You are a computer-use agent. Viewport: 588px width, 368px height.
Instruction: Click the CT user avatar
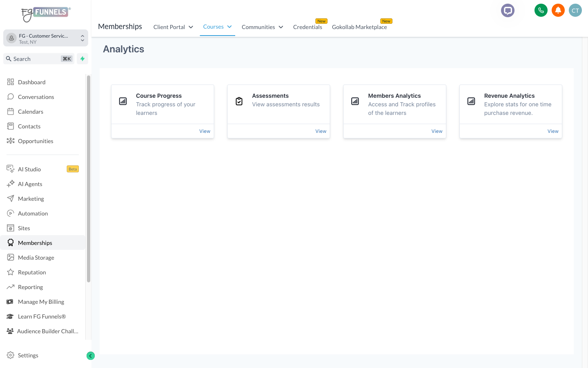(575, 10)
